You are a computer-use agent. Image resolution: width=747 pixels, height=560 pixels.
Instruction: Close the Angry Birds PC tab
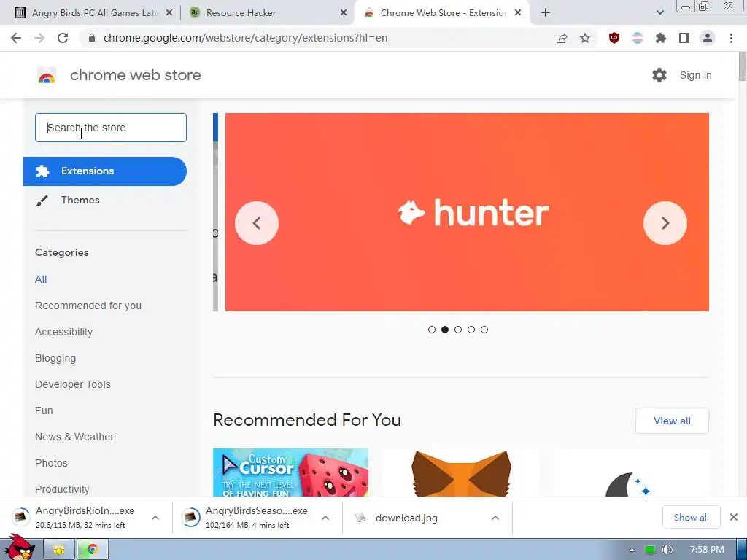(x=169, y=13)
